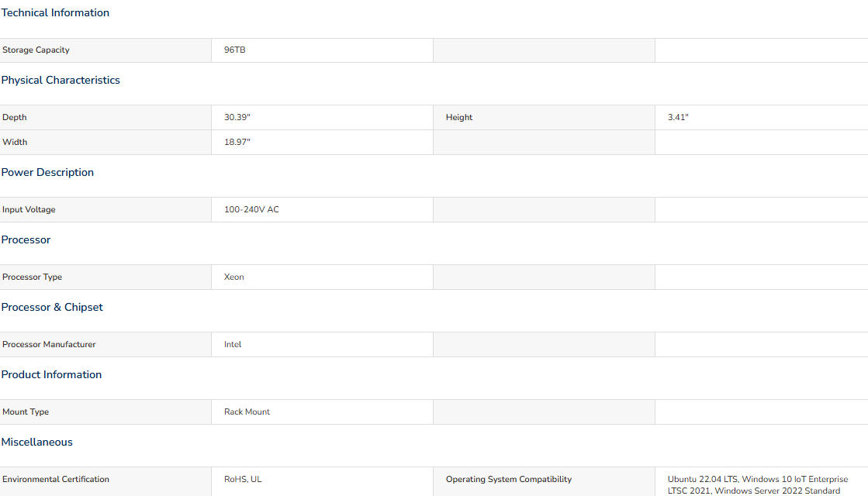Click the Storage Capacity label cell
The height and width of the screenshot is (496, 868).
[x=105, y=50]
